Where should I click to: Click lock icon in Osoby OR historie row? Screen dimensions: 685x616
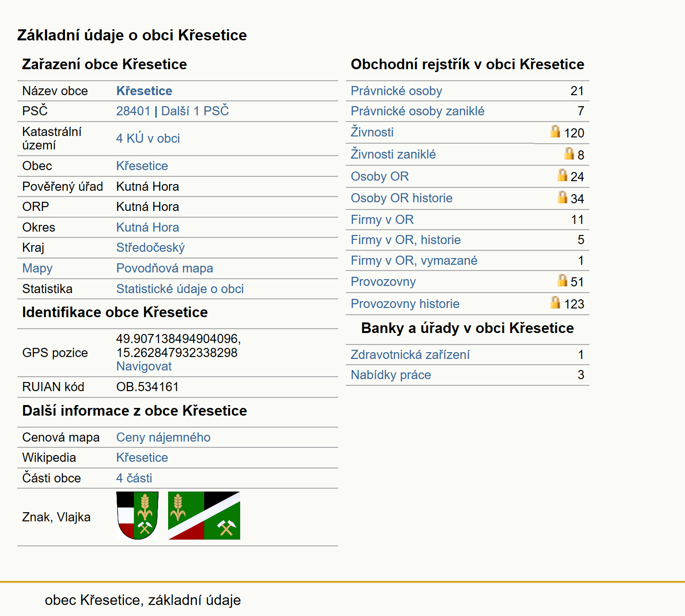tap(563, 197)
